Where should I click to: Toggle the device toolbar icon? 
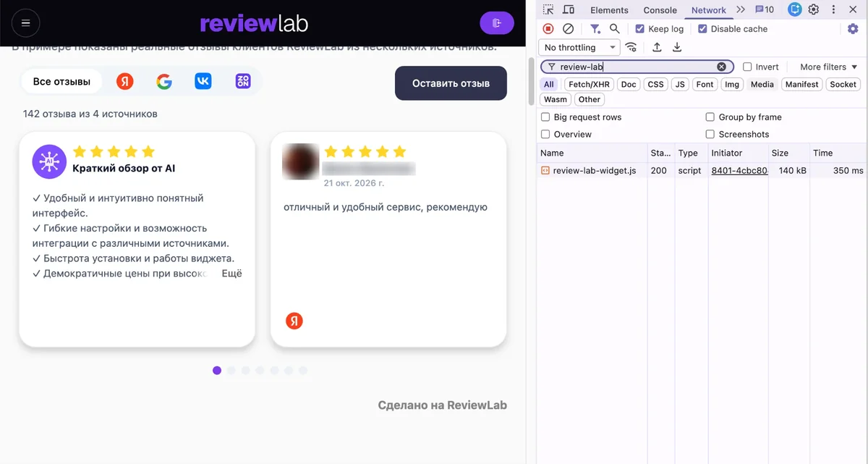tap(569, 9)
